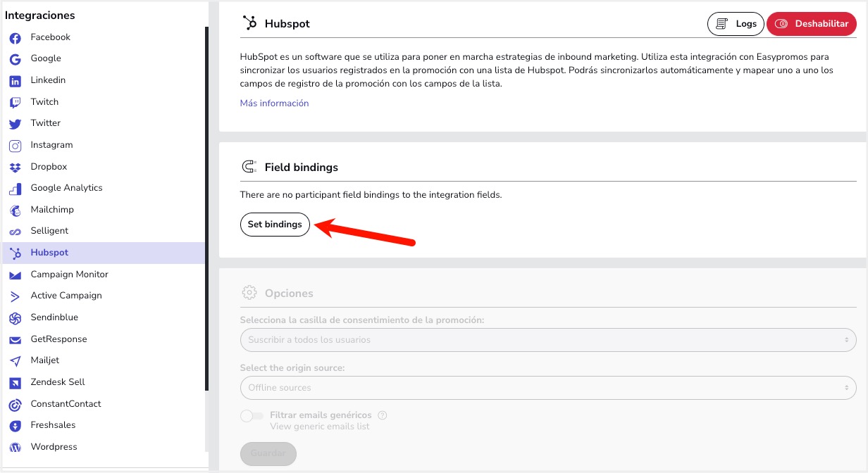This screenshot has width=868, height=473.
Task: Click the Active Campaign chevron icon
Action: click(15, 296)
